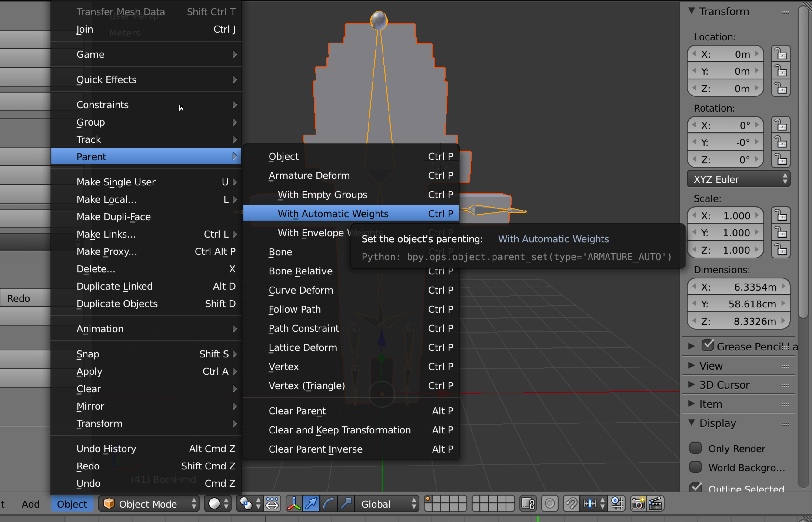The image size is (812, 522).
Task: Toggle the World Background checkbox
Action: point(695,467)
